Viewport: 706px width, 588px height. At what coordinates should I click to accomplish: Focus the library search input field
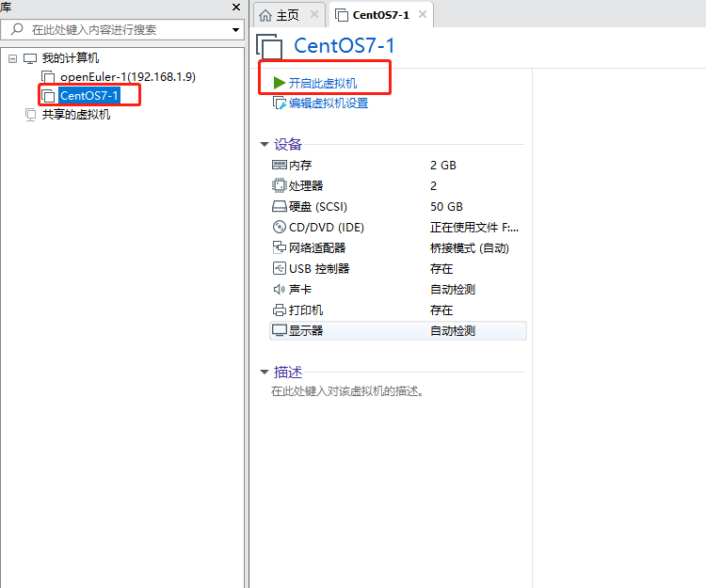(121, 30)
